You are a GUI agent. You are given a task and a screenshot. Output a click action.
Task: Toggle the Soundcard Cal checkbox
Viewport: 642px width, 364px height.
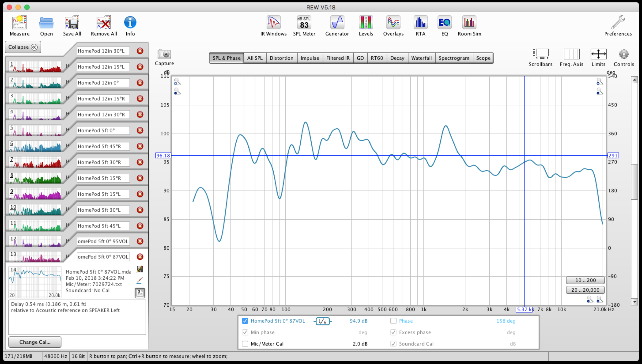[393, 344]
